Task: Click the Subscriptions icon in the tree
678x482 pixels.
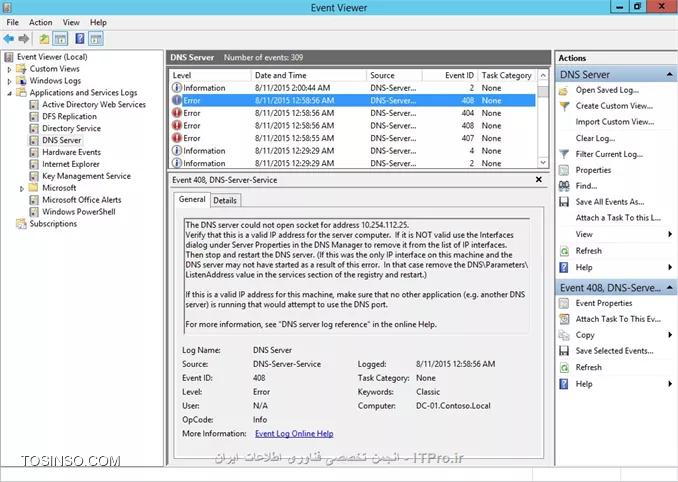Action: (x=21, y=224)
